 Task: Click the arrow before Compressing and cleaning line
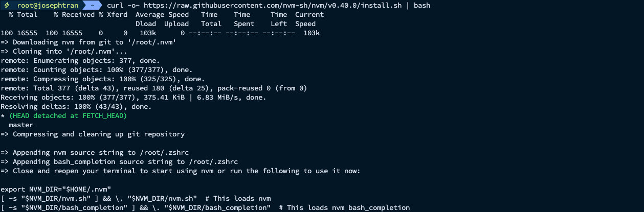(5, 134)
